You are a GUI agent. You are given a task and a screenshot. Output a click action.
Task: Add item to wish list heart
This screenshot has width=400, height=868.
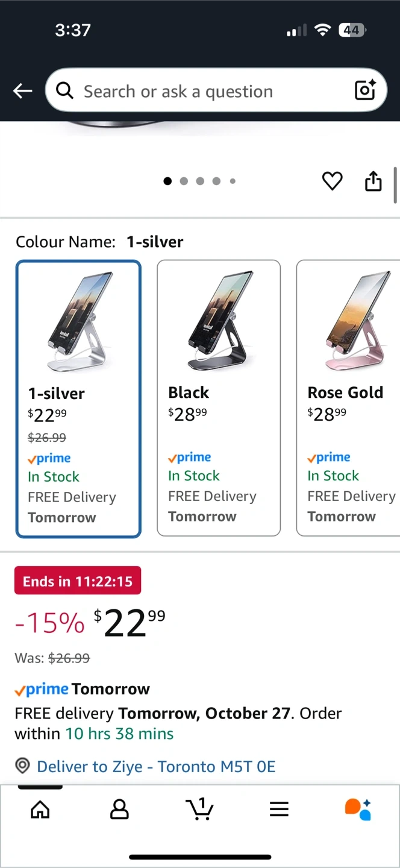click(x=332, y=181)
